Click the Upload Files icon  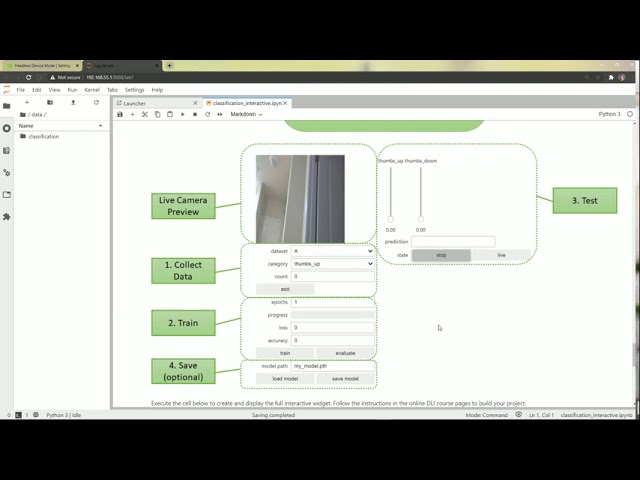(73, 102)
